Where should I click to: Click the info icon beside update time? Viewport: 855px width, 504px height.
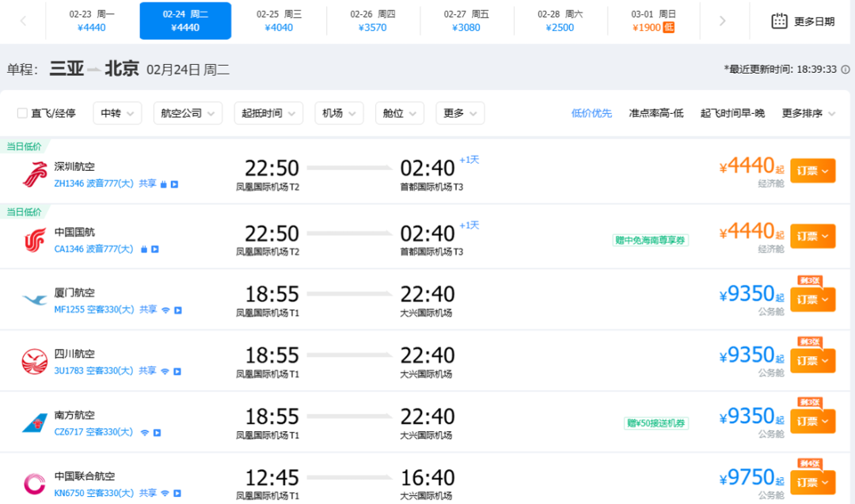[x=845, y=69]
